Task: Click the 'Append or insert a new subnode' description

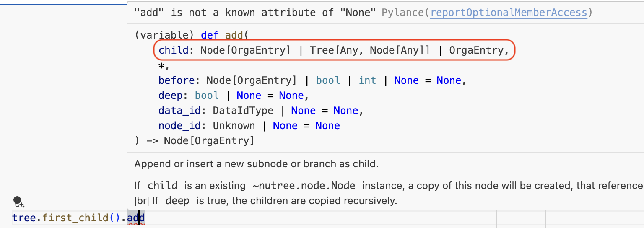Action: coord(256,164)
